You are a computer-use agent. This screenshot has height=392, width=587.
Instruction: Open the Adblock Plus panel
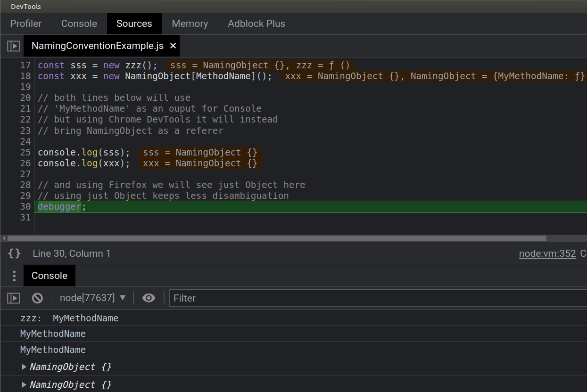coord(256,23)
